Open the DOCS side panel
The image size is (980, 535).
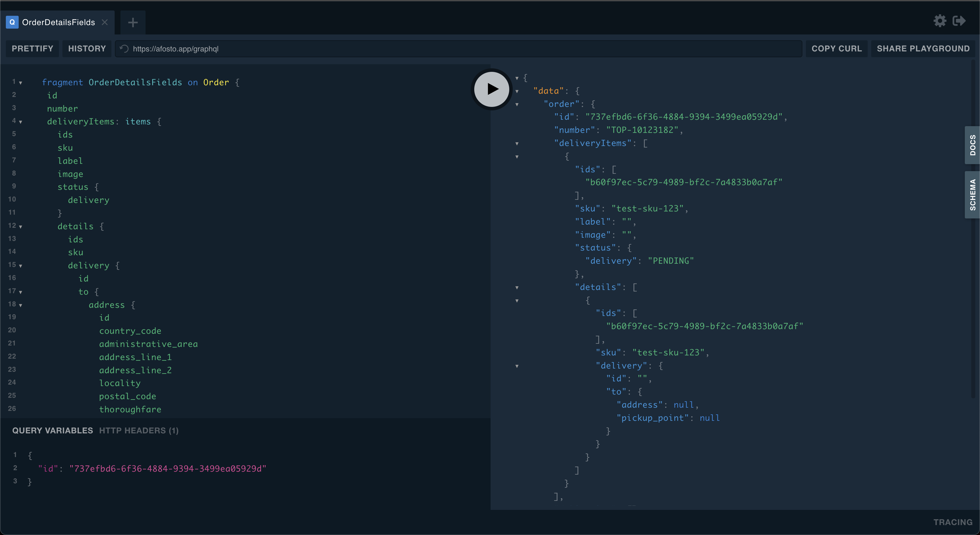tap(972, 145)
